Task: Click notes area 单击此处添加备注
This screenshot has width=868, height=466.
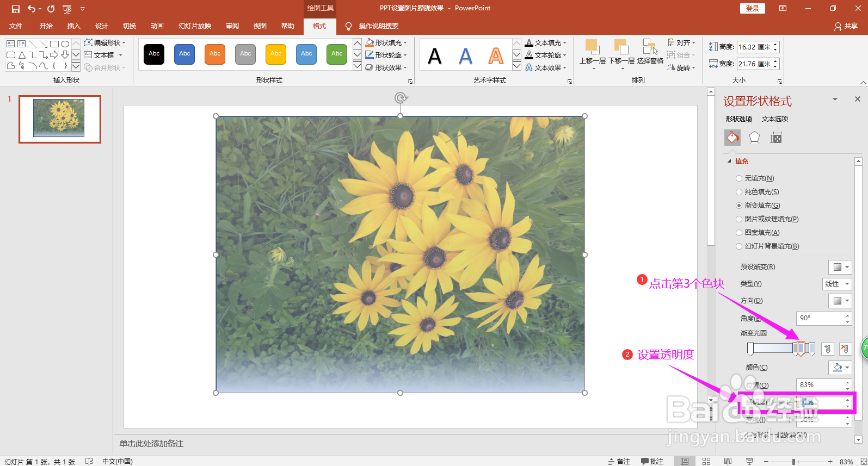Action: 152,444
